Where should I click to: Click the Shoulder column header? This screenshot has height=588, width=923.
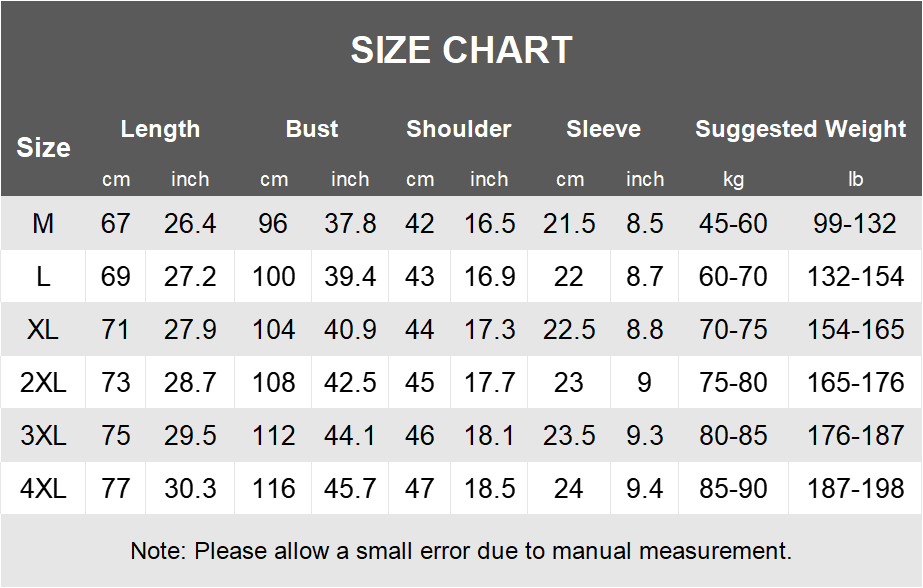[459, 129]
